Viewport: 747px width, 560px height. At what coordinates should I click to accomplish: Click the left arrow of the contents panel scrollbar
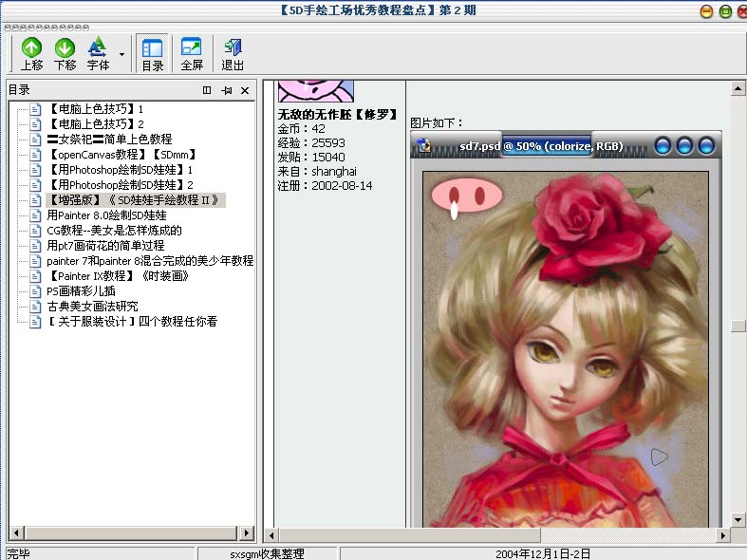coord(17,532)
